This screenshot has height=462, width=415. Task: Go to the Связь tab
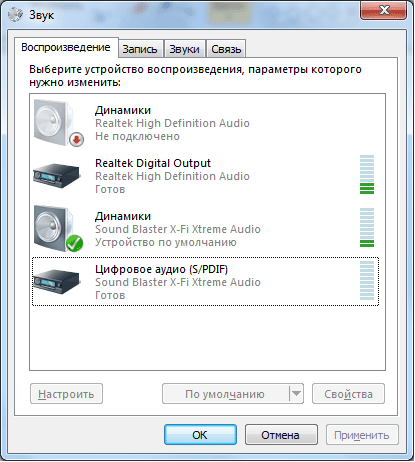click(226, 49)
